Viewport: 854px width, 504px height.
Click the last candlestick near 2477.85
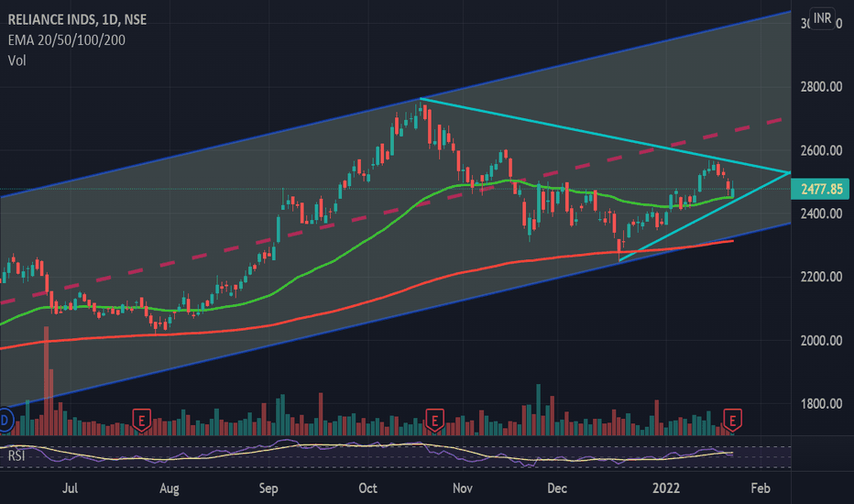tap(733, 192)
